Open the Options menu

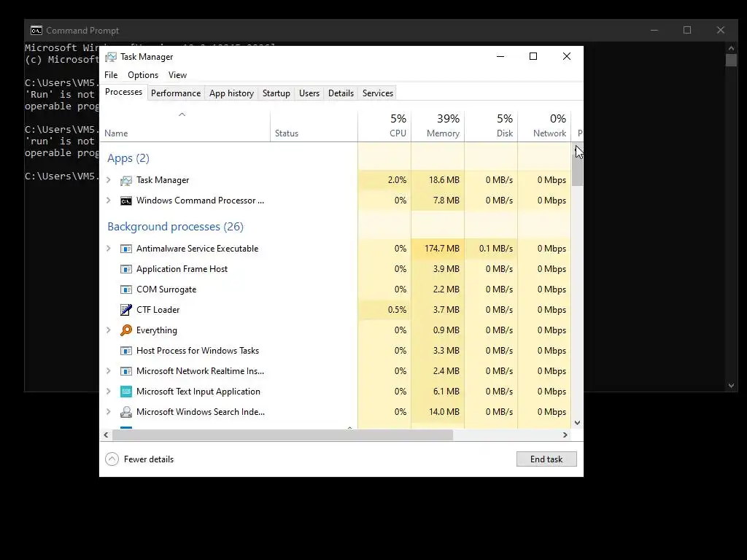143,75
